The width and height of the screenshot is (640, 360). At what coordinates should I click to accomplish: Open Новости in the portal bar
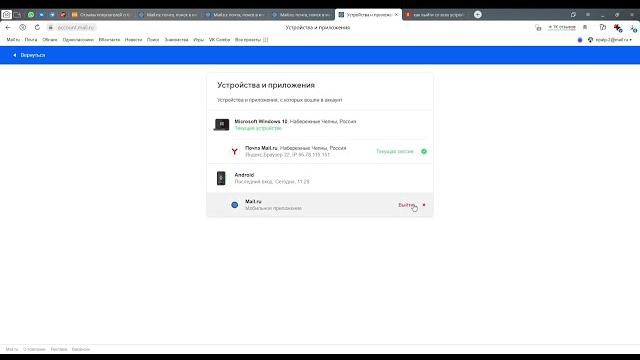point(133,40)
